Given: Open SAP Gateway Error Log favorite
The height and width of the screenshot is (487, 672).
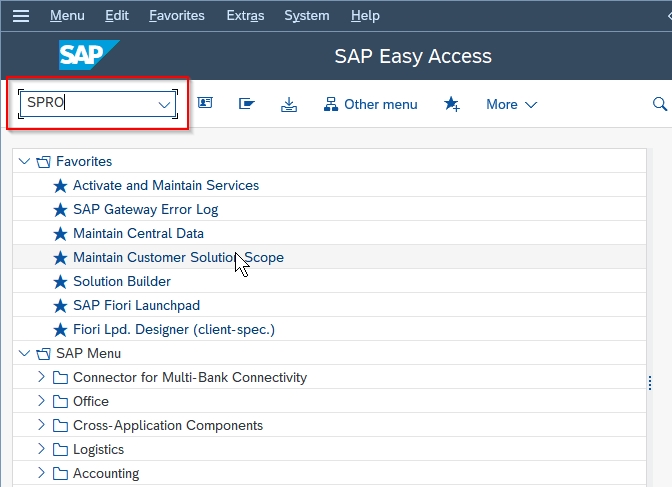Looking at the screenshot, I should pyautogui.click(x=146, y=210).
